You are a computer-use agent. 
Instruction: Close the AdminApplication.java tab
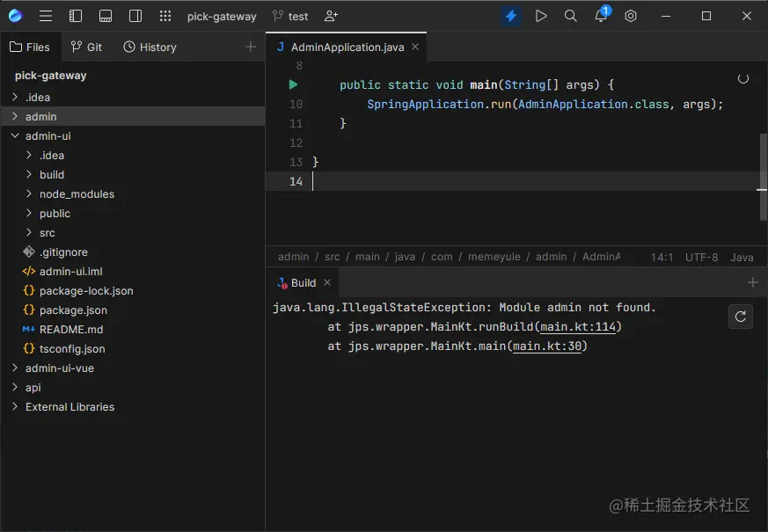coord(415,47)
